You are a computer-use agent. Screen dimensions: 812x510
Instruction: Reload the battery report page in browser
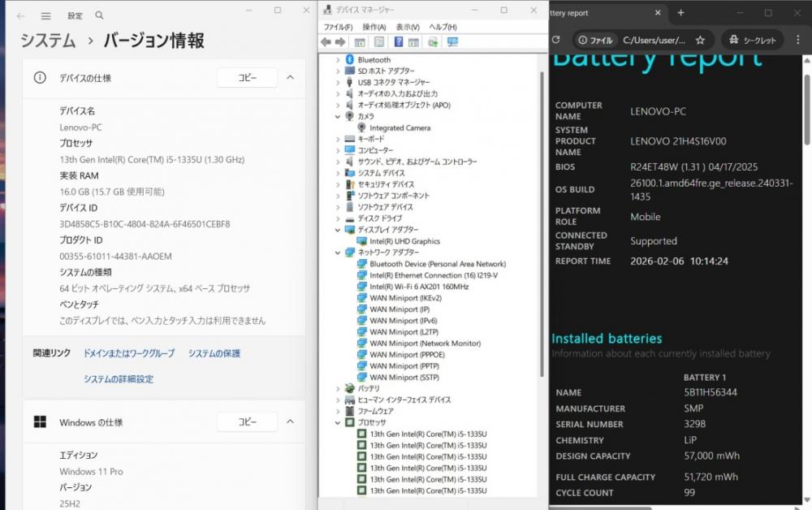click(x=556, y=40)
